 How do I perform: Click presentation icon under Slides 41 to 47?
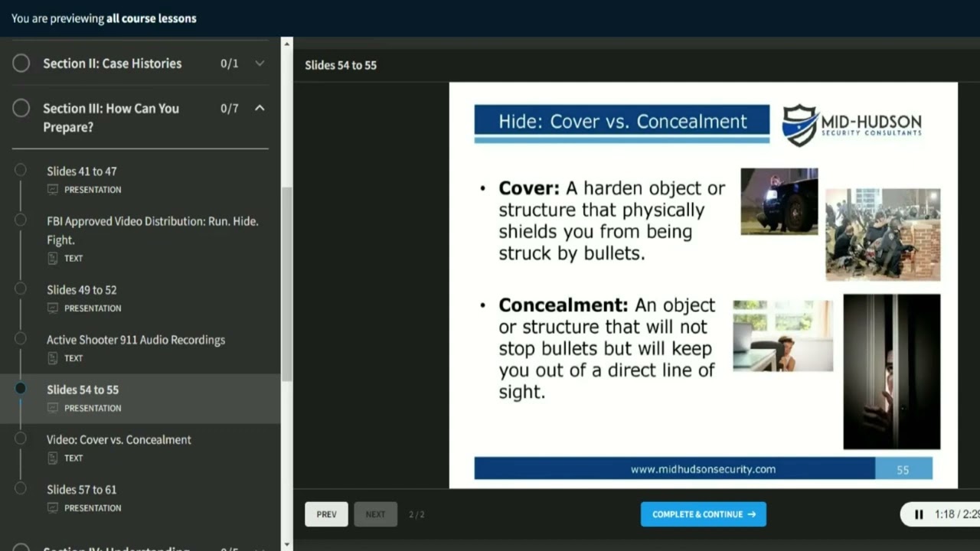pos(53,190)
